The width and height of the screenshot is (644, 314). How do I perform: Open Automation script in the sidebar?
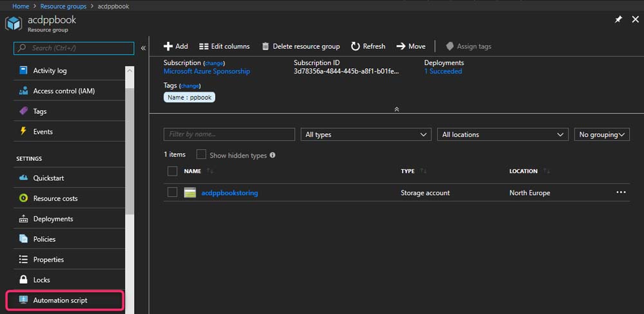[x=60, y=300]
